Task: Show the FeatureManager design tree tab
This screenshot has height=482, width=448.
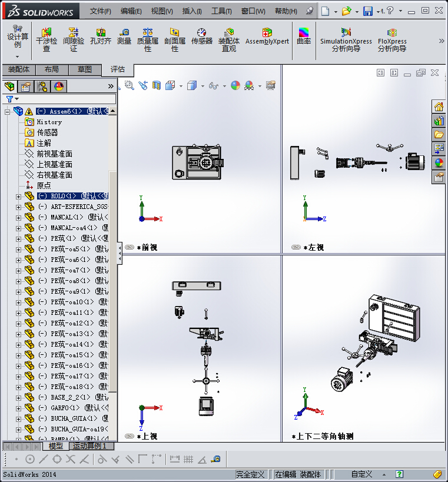Action: coord(9,87)
